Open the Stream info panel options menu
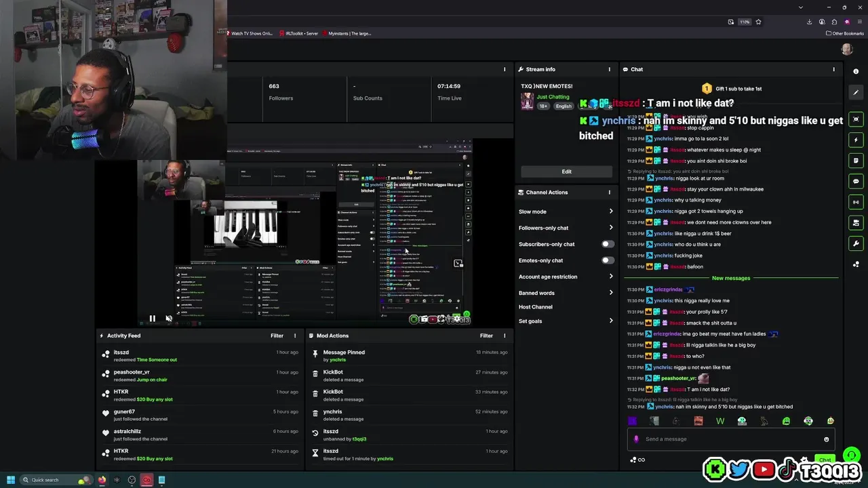 pyautogui.click(x=609, y=69)
